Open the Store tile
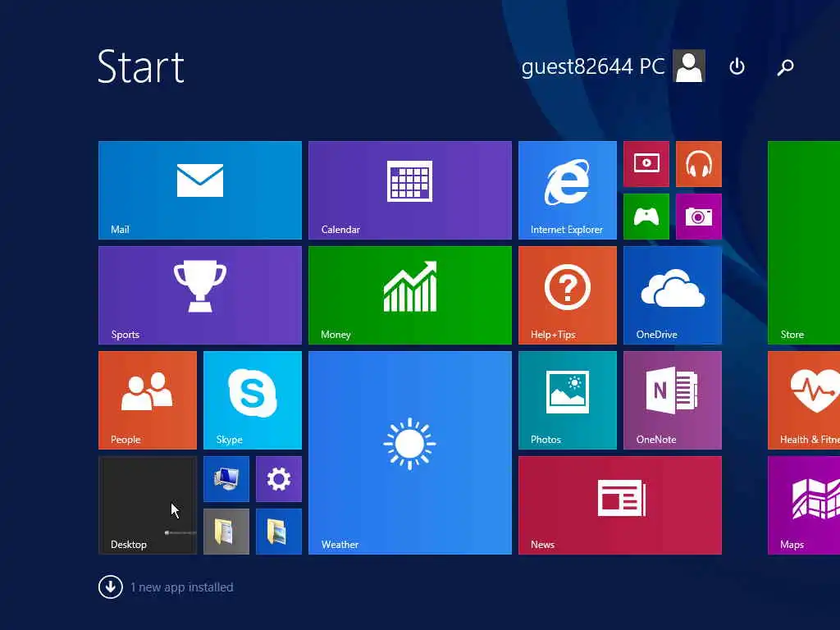This screenshot has width=840, height=630. coord(804,243)
